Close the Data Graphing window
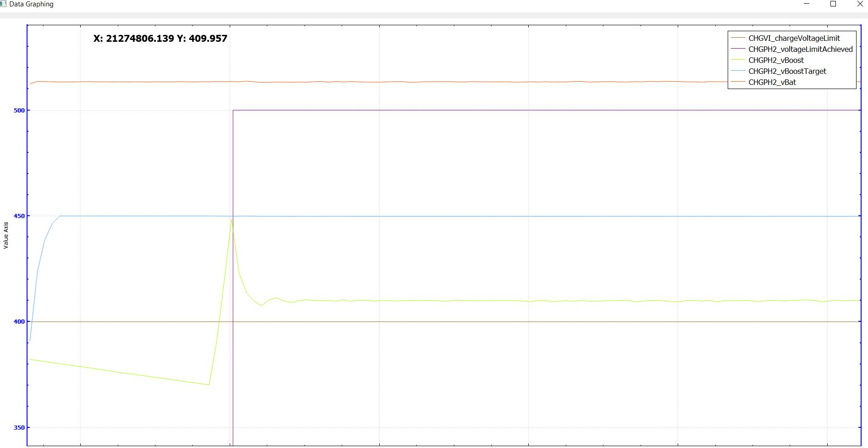Screen dimensions: 868x448 860,4
